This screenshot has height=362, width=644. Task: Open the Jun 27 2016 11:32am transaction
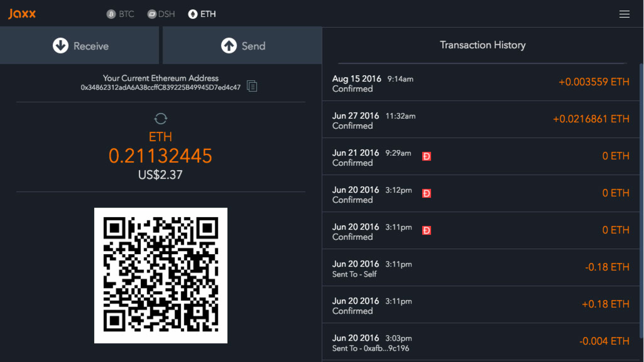pyautogui.click(x=481, y=119)
